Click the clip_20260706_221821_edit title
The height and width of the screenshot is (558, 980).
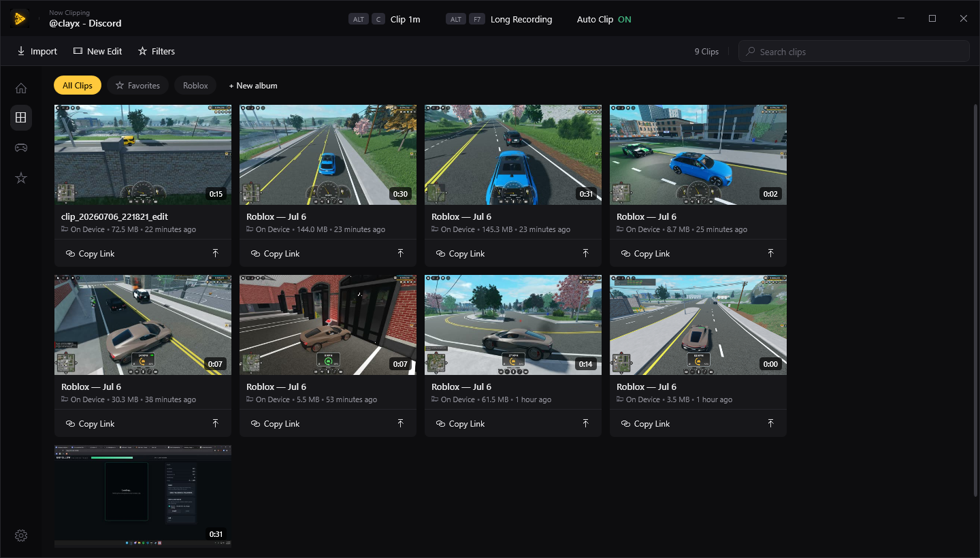coord(114,216)
